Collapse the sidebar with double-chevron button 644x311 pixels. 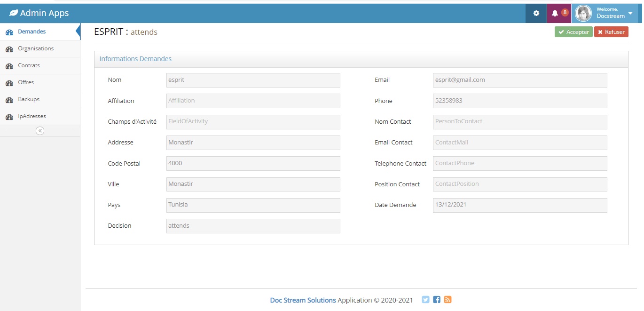(40, 131)
